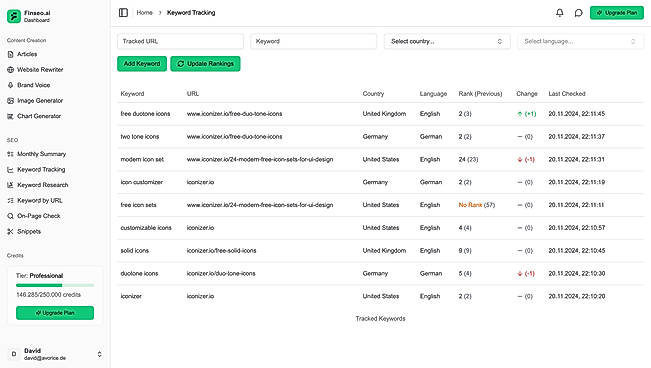Image resolution: width=651 pixels, height=368 pixels.
Task: Click the credits usage progress bar
Action: 55,285
